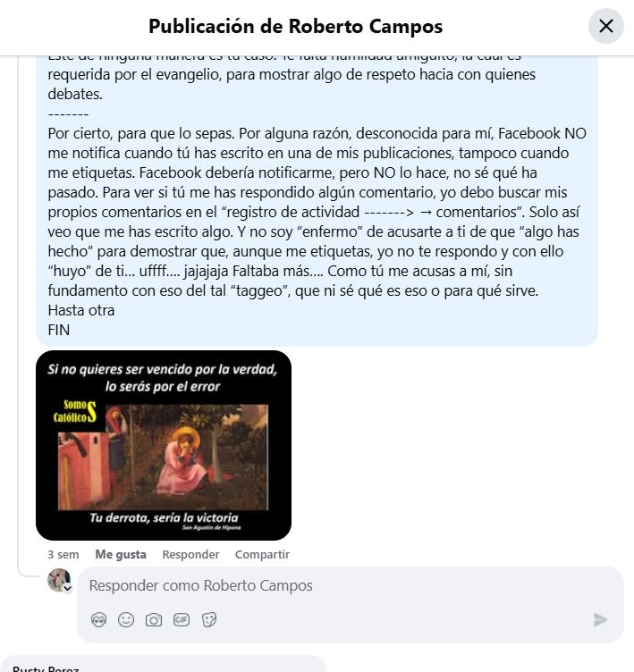Like the comment with Me gusta
Viewport: 634px width, 672px height.
(x=121, y=554)
